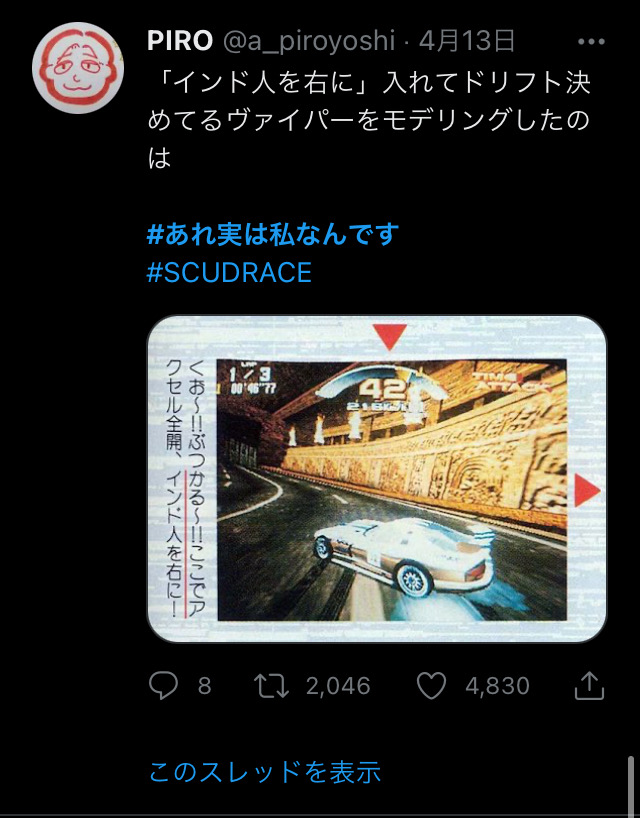The height and width of the screenshot is (818, 640).
Task: Open the #SCUDRACE hashtag link
Action: [230, 272]
